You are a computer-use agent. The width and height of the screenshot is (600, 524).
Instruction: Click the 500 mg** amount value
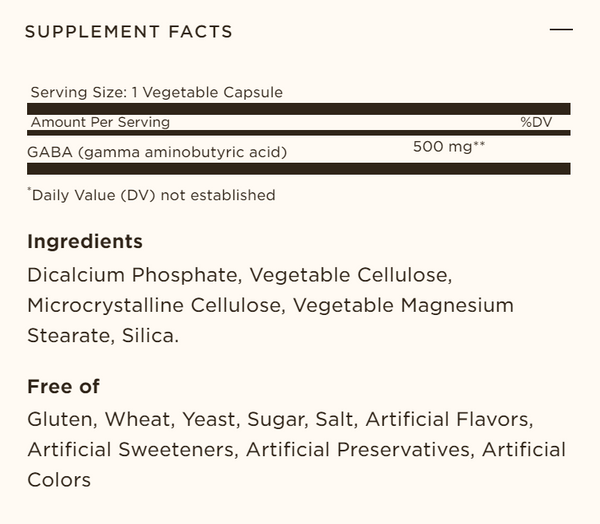coord(449,147)
